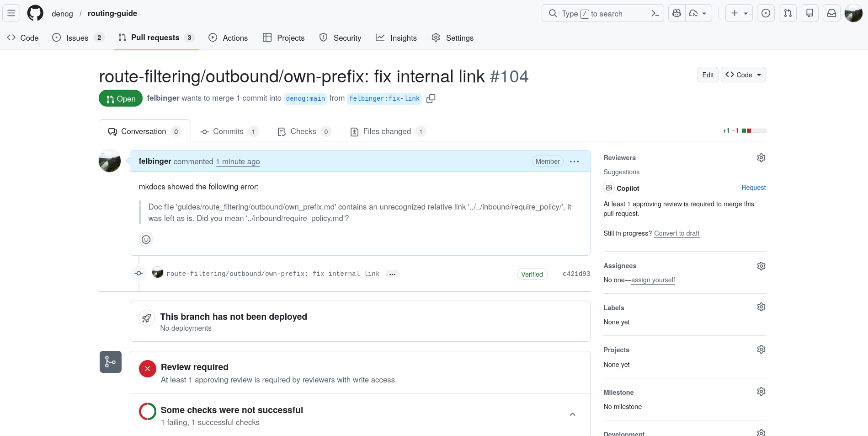Open the notifications inbox
The width and height of the screenshot is (868, 436).
[x=831, y=13]
